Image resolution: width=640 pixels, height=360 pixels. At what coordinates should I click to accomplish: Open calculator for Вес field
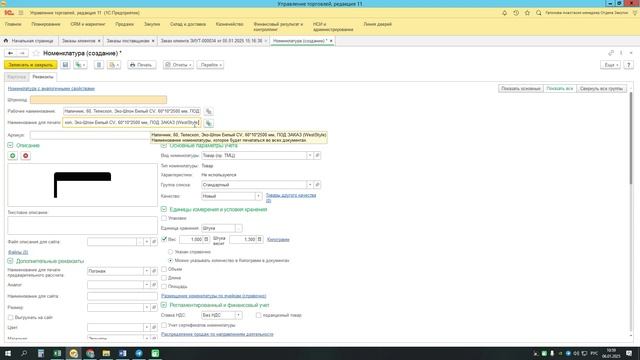(206, 240)
